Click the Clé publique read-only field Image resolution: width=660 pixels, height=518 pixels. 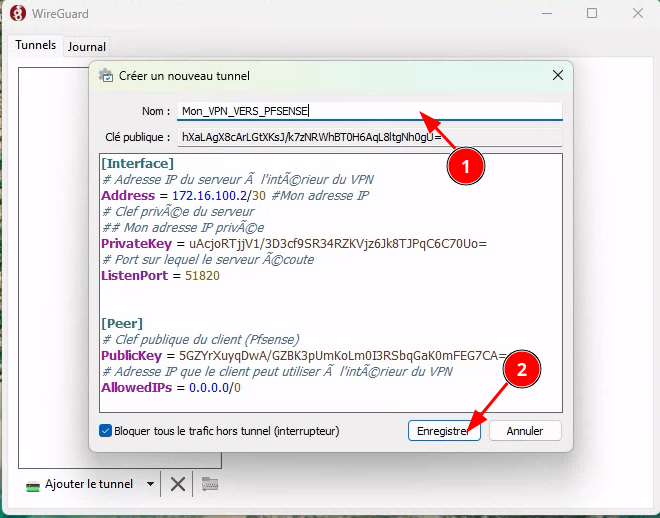tap(370, 137)
